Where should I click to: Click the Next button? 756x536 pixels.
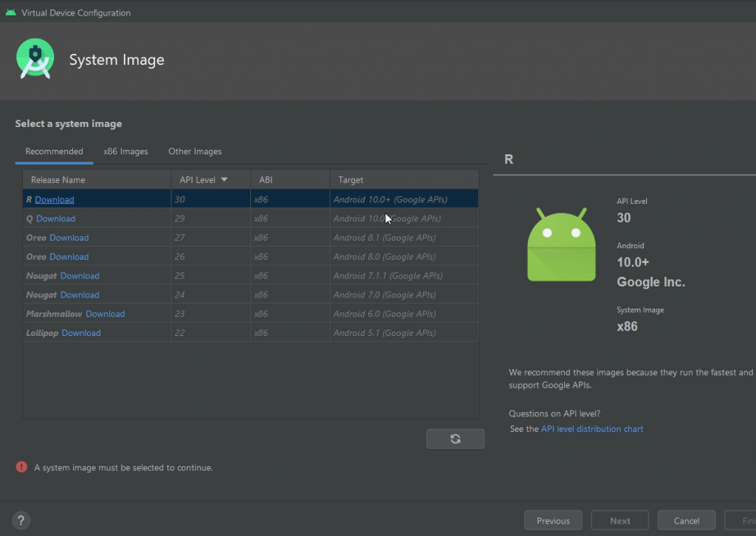[x=620, y=520]
